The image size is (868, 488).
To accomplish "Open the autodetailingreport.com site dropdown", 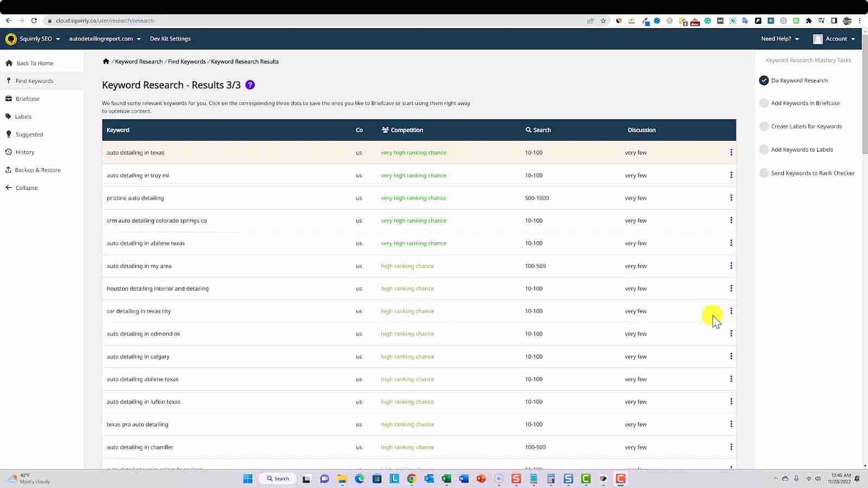I will 104,38.
